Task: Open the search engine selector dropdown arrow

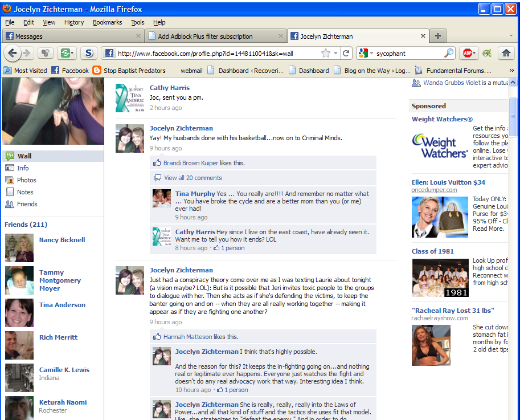Action: click(x=371, y=53)
